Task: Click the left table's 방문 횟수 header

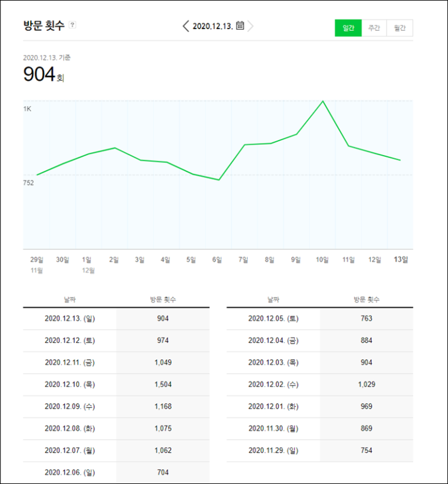Action: 163,299
